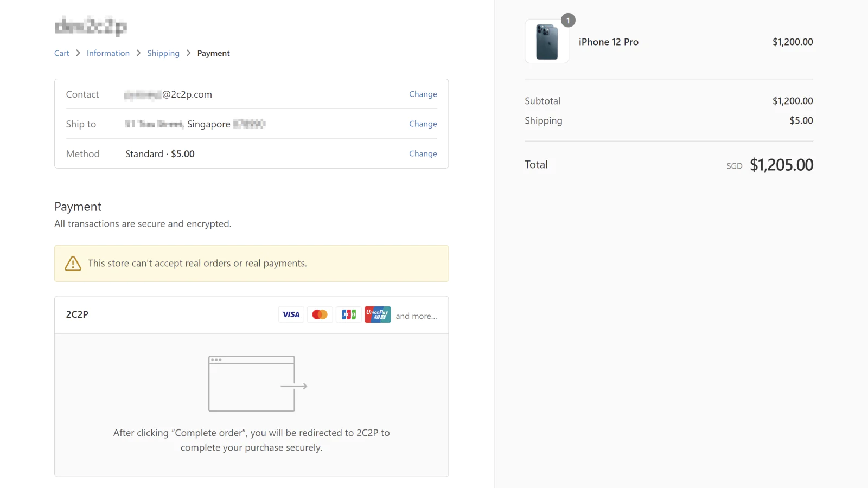The image size is (868, 488).
Task: Return to the Shipping breadcrumb step
Action: [163, 53]
